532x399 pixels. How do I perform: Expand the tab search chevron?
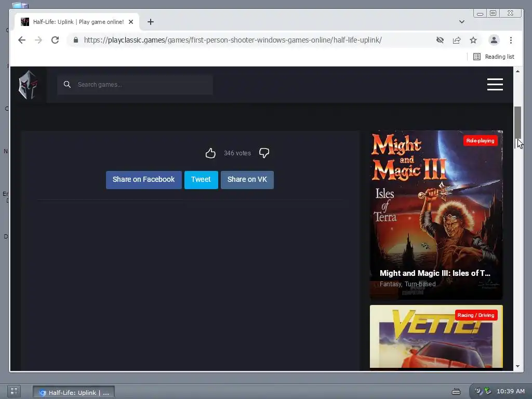(462, 22)
